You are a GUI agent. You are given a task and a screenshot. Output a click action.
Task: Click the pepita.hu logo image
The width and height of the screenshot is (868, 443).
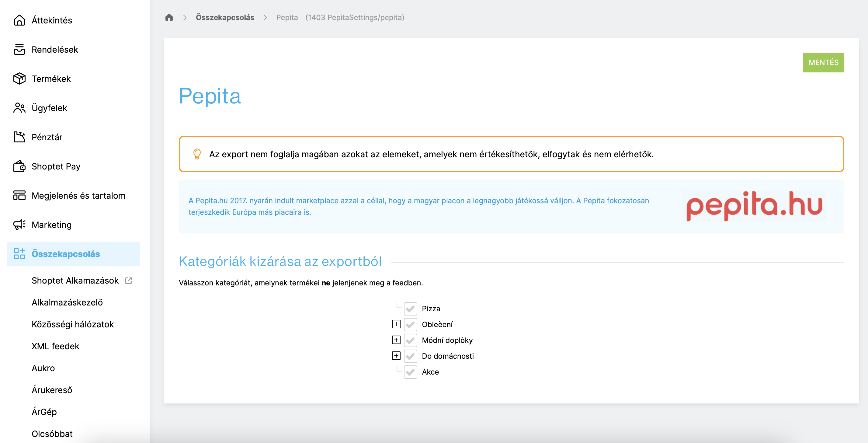pyautogui.click(x=754, y=206)
